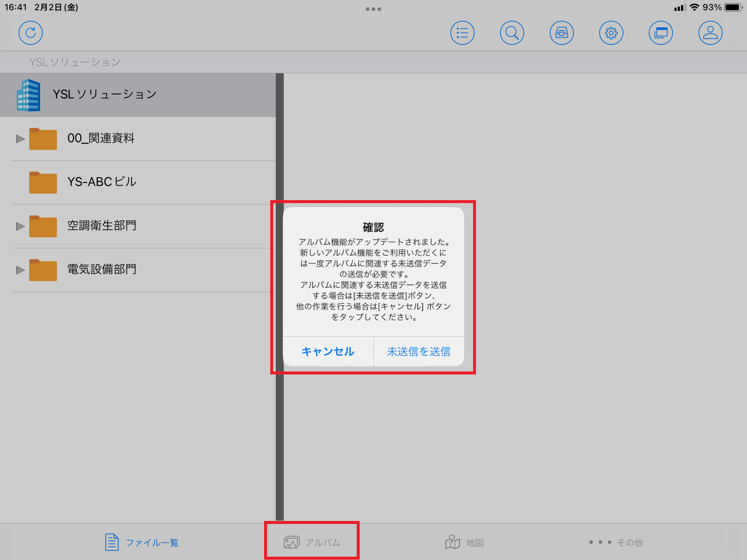Tap the inbox tray icon

(561, 33)
